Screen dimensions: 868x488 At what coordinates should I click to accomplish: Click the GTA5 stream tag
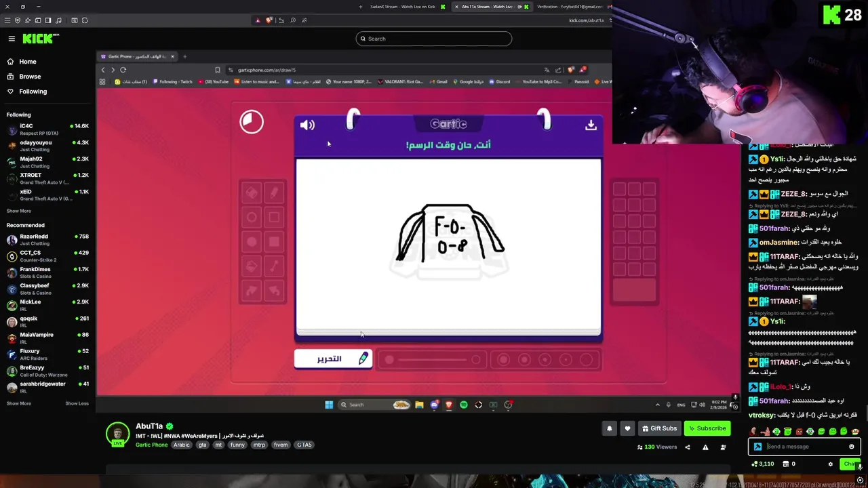304,445
